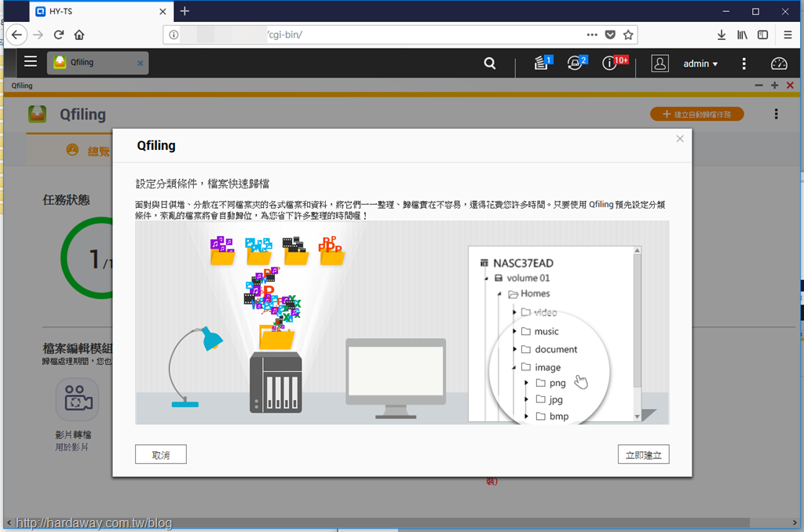Image resolution: width=804 pixels, height=532 pixels.
Task: Close the HY-TS browser tab
Action: pos(163,11)
